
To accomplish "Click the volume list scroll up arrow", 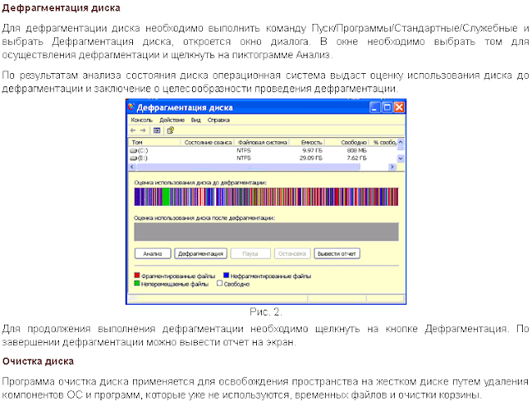I will coord(401,142).
